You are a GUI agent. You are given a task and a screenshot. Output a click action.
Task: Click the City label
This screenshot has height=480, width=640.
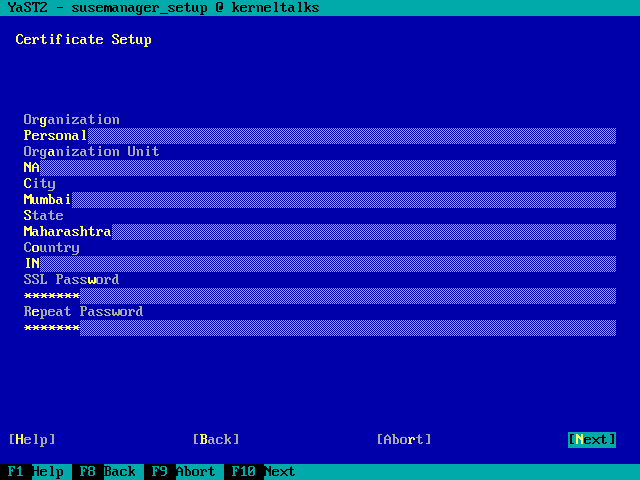point(39,184)
